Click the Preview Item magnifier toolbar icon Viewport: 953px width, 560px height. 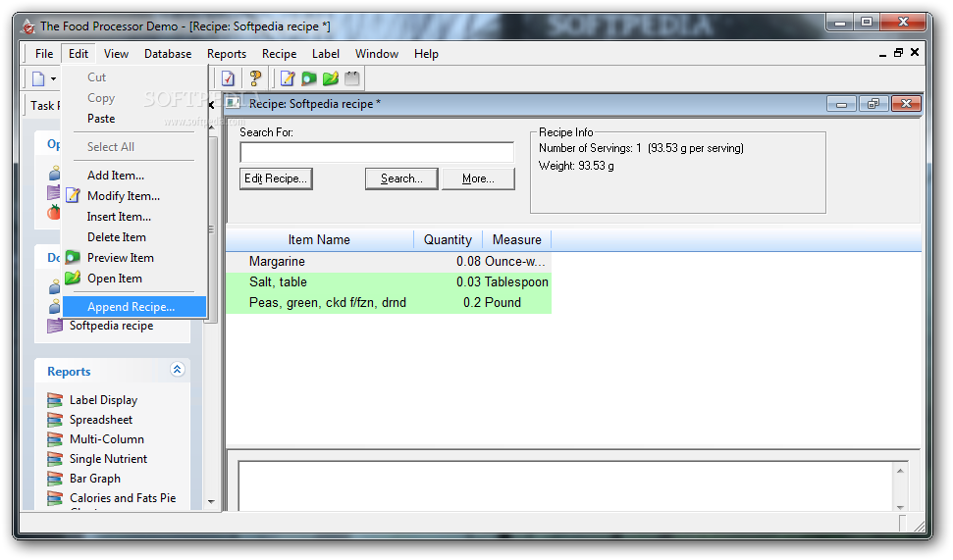[309, 78]
